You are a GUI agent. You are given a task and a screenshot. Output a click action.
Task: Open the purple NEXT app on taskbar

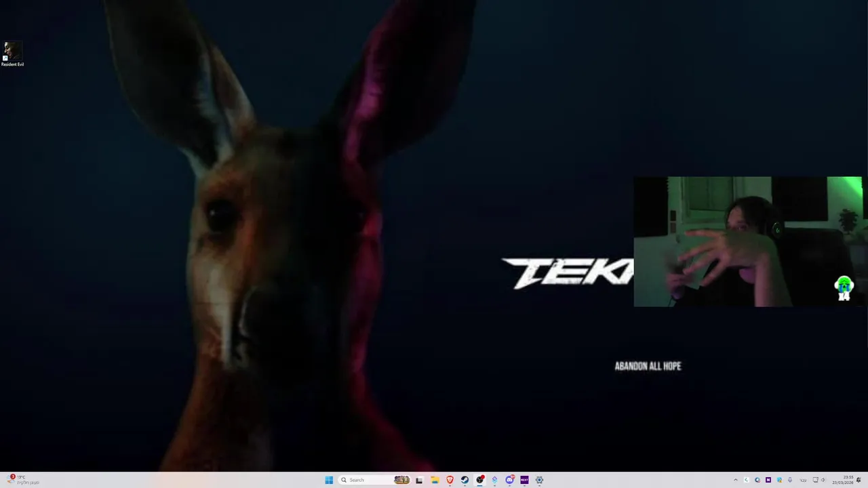(x=524, y=480)
